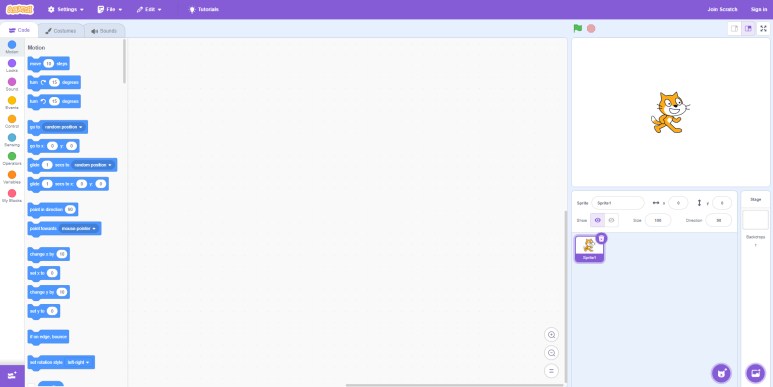773x387 pixels.
Task: Click the Join Scratch link
Action: (x=722, y=9)
